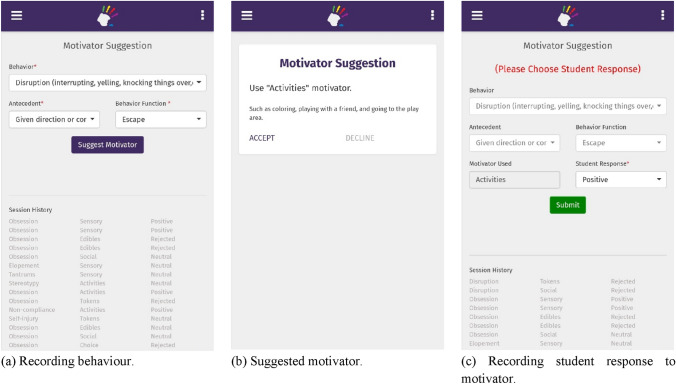This screenshot has width=676, height=384.
Task: Open hamburger menu in student response screen
Action: pos(477,16)
